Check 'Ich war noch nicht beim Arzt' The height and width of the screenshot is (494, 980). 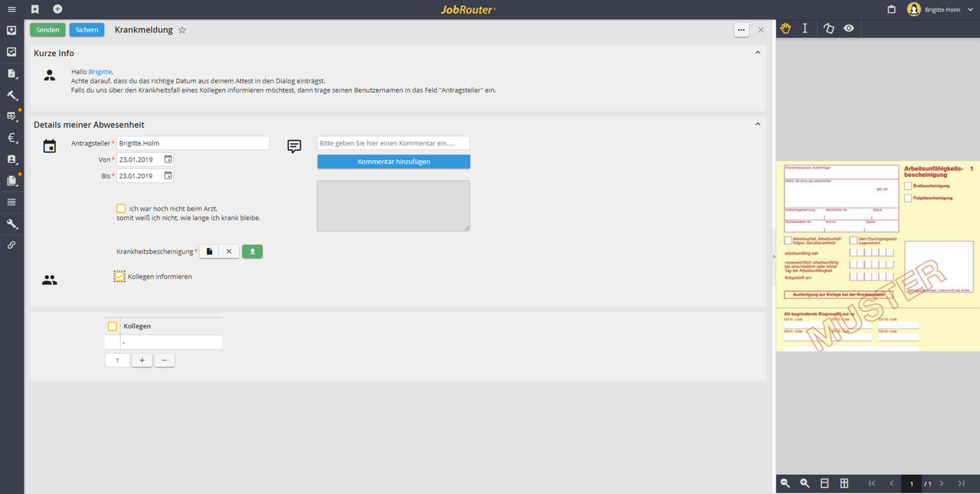tap(121, 208)
